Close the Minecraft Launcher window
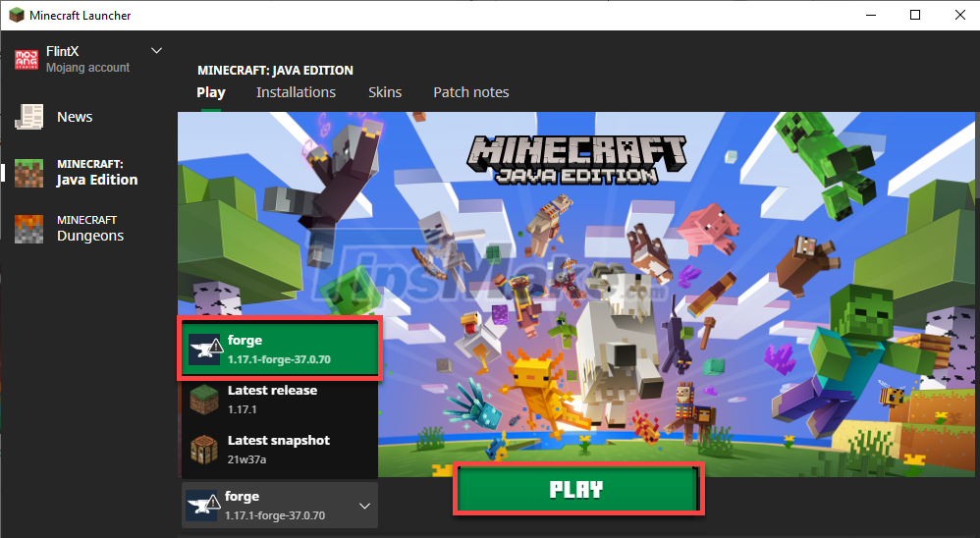The image size is (980, 538). (960, 15)
